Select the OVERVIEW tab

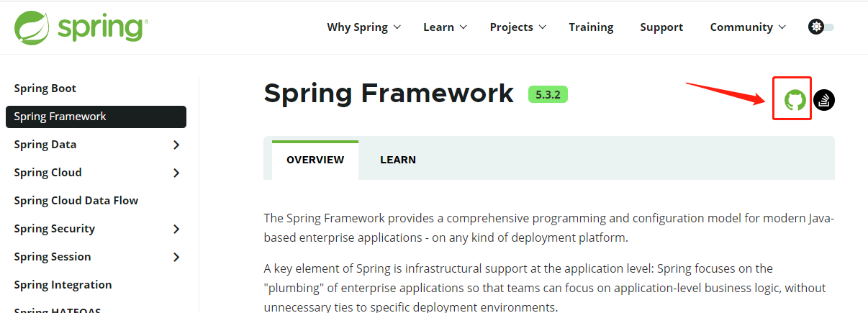pos(315,160)
